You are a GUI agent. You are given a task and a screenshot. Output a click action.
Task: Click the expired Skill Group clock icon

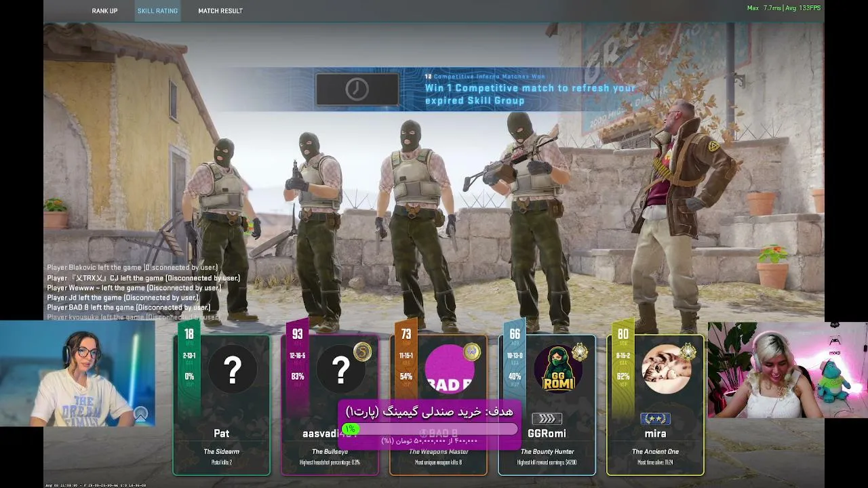coord(357,89)
